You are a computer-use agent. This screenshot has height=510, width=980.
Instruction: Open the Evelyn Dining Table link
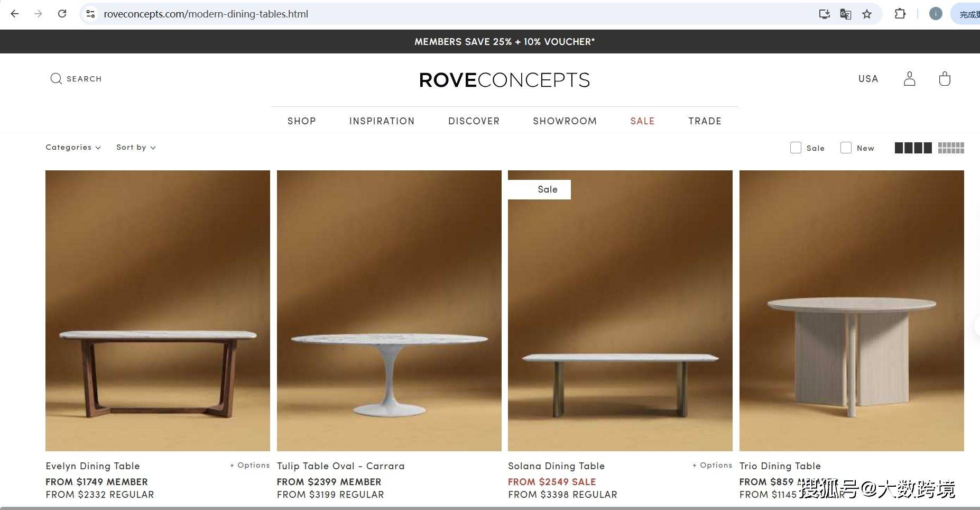pyautogui.click(x=93, y=466)
